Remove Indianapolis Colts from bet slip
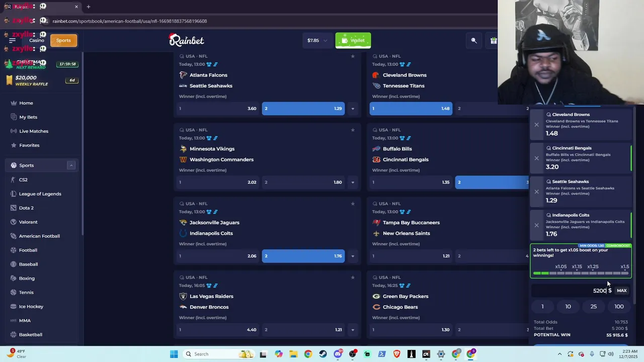 (x=536, y=225)
